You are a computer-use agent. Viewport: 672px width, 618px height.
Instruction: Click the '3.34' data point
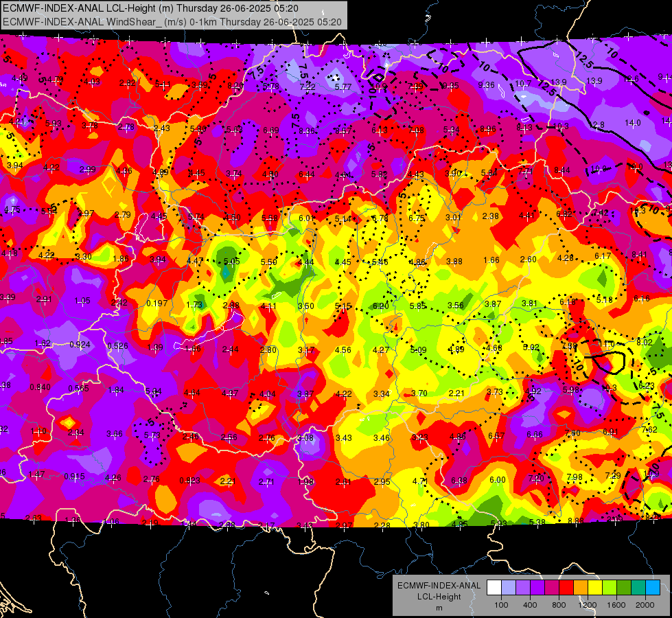click(381, 393)
